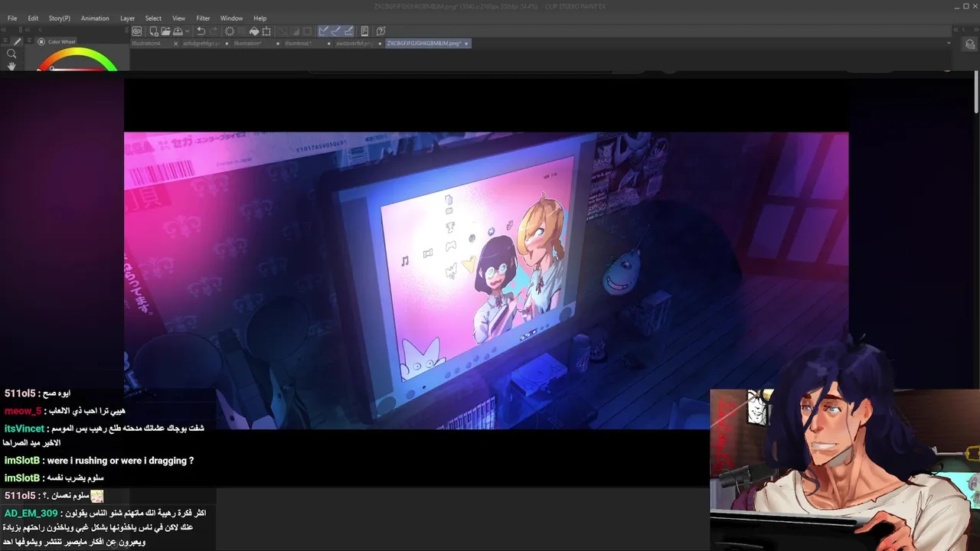The width and height of the screenshot is (980, 551).
Task: Open the Material palette icon on right
Action: tap(969, 44)
